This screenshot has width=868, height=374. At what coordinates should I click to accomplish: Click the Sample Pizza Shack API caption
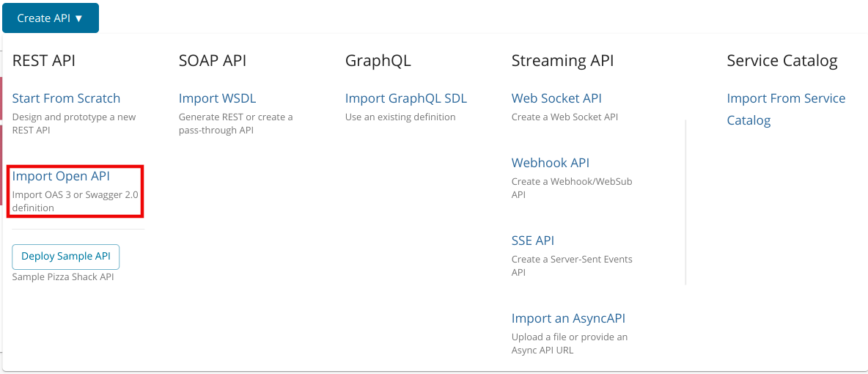point(63,277)
